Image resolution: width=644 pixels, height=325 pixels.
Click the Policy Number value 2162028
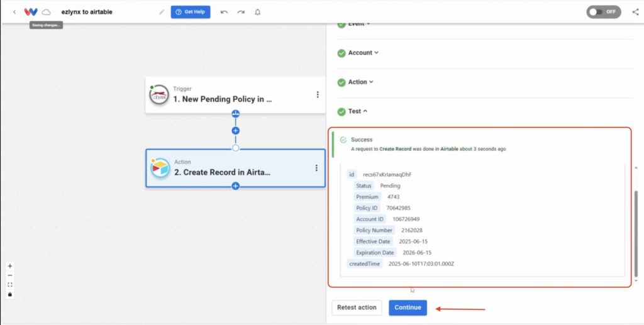tap(411, 230)
